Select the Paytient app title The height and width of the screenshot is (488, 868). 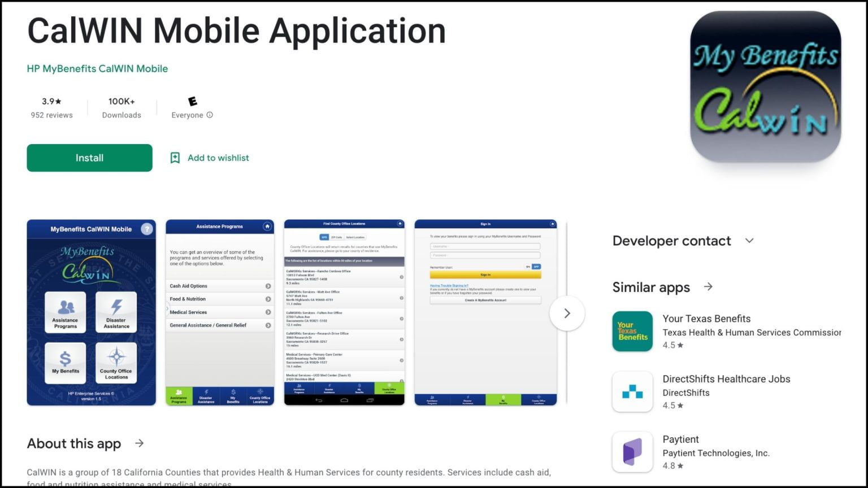point(680,439)
